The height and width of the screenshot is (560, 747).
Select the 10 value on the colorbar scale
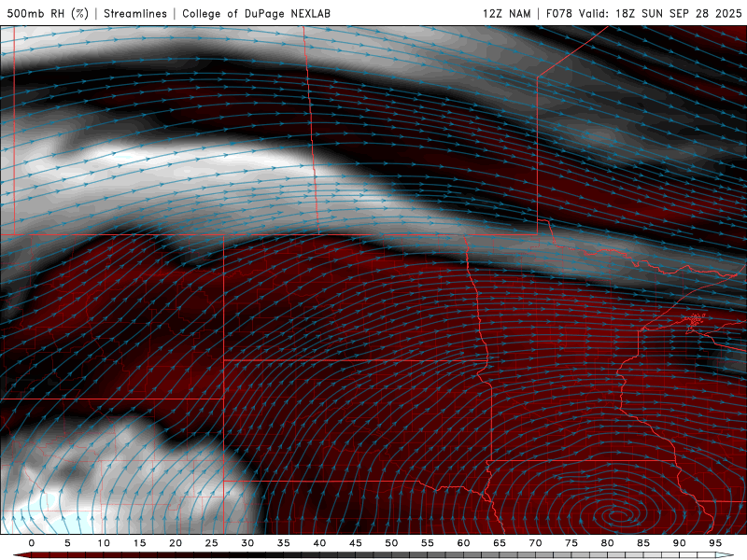point(104,543)
